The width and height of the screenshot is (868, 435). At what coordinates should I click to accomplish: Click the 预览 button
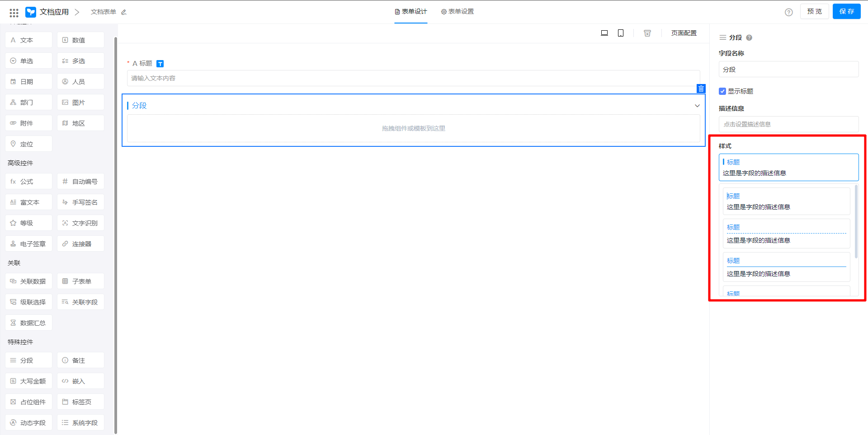tap(814, 12)
